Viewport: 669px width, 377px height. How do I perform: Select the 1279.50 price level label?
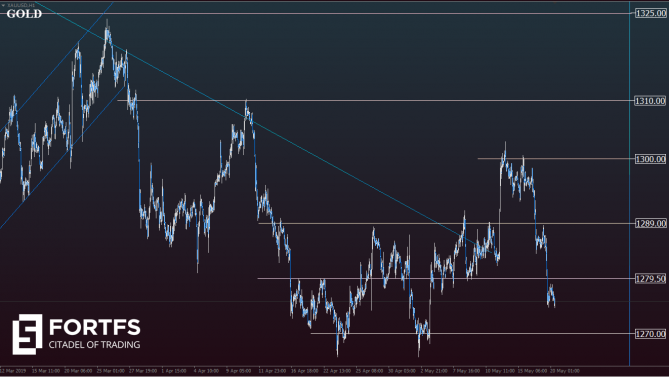(x=650, y=278)
